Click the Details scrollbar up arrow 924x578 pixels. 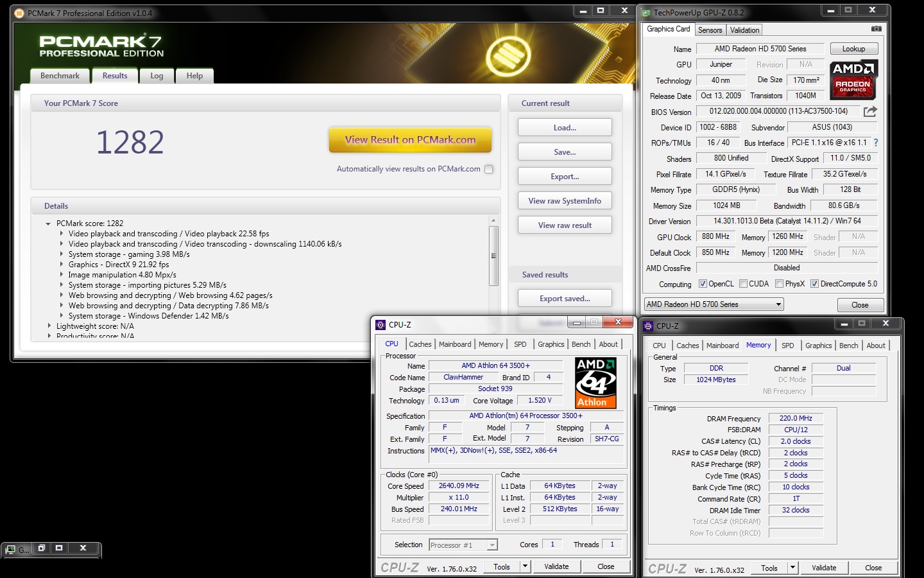click(493, 220)
